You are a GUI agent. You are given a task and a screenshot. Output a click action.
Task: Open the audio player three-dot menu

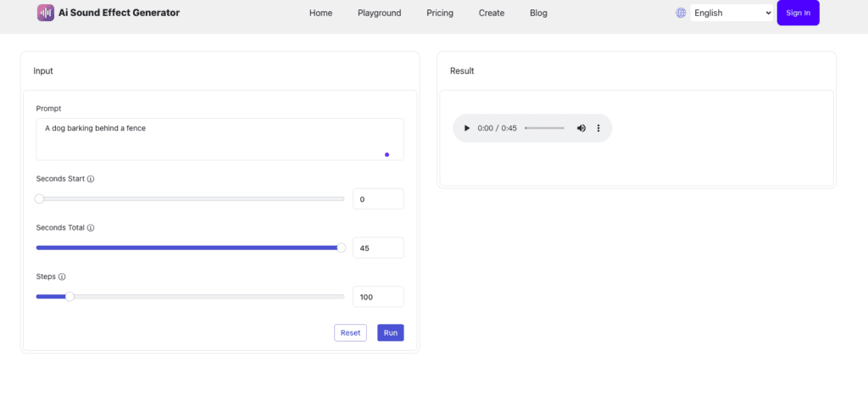[x=598, y=129]
